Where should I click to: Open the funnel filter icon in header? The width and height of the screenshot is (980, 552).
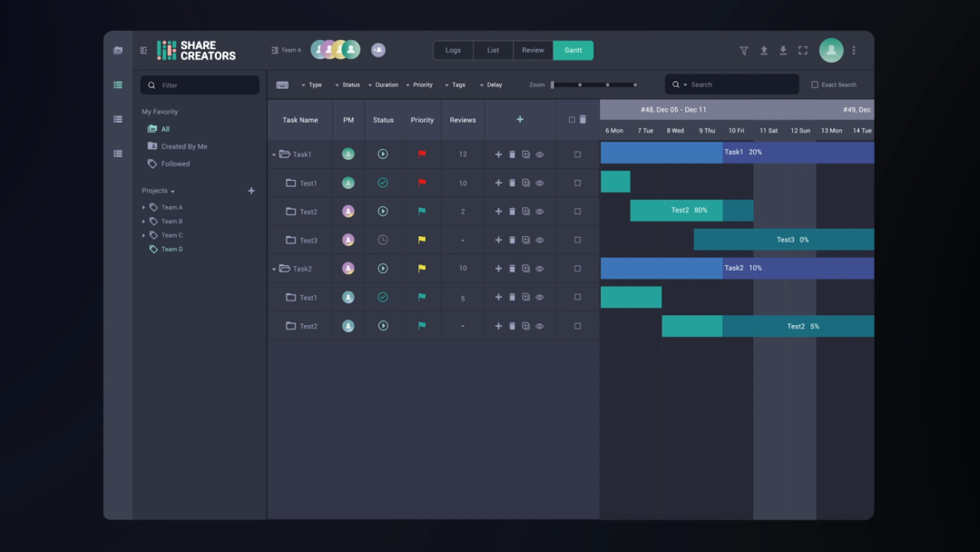tap(744, 51)
